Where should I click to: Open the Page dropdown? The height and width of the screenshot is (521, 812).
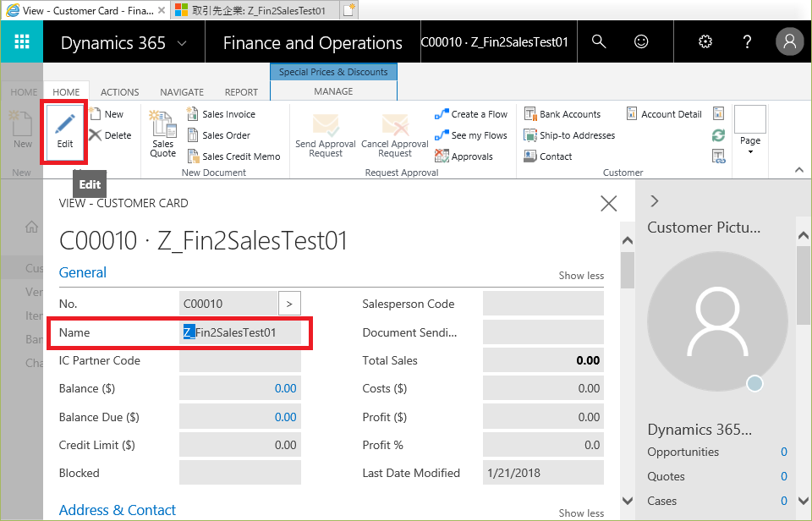pyautogui.click(x=750, y=132)
